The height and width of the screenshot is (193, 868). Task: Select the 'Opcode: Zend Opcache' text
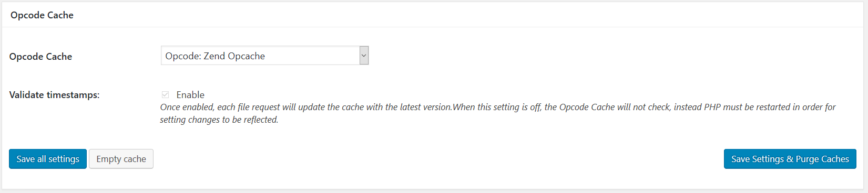pyautogui.click(x=215, y=56)
